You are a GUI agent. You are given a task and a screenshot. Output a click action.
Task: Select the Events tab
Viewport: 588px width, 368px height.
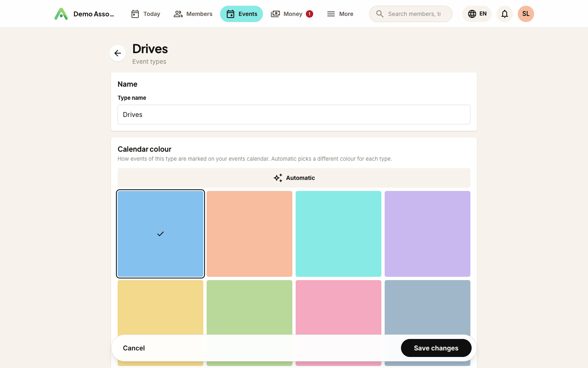click(242, 14)
